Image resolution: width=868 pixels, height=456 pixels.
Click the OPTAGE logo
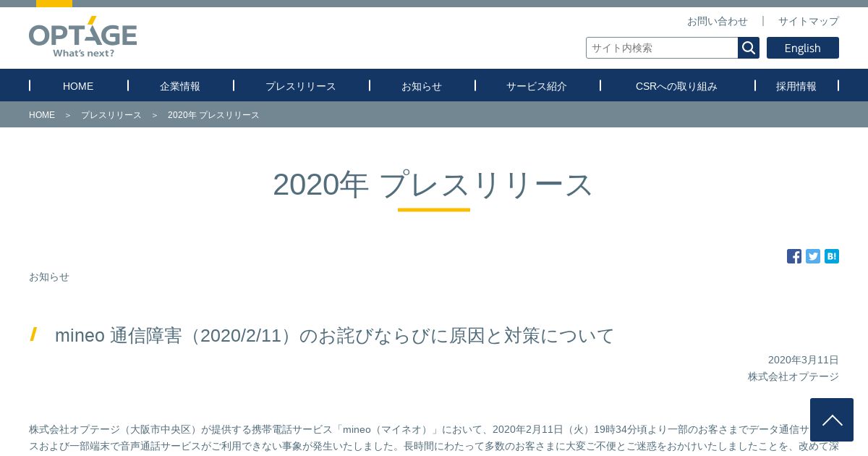pos(82,37)
